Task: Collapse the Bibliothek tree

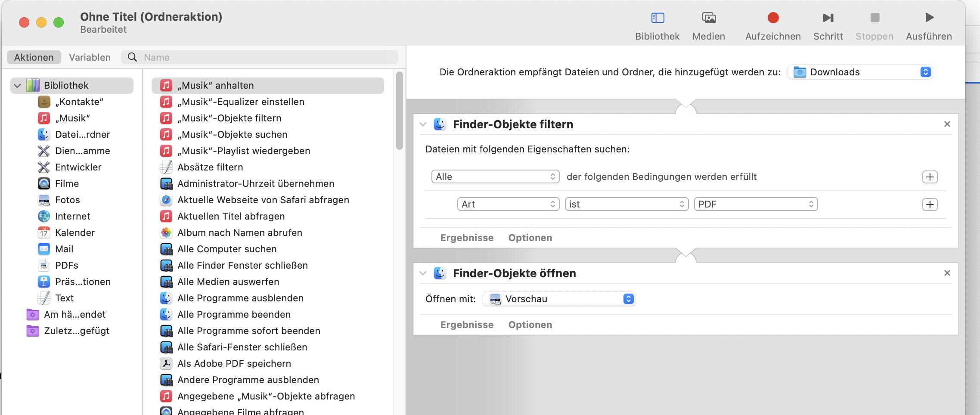Action: pyautogui.click(x=17, y=86)
